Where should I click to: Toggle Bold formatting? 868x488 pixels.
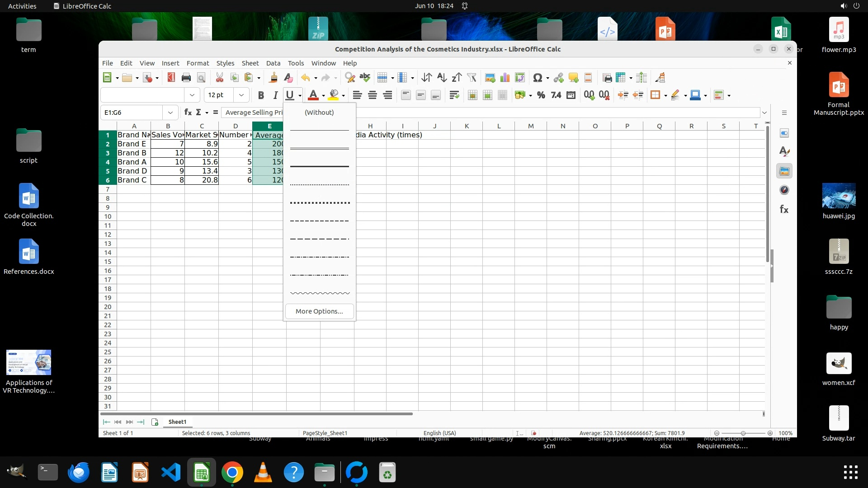pyautogui.click(x=261, y=95)
